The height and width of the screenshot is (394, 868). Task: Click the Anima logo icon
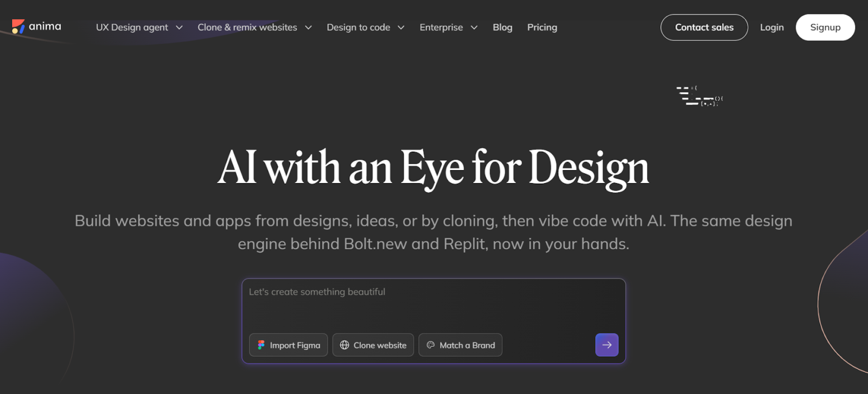[x=18, y=27]
